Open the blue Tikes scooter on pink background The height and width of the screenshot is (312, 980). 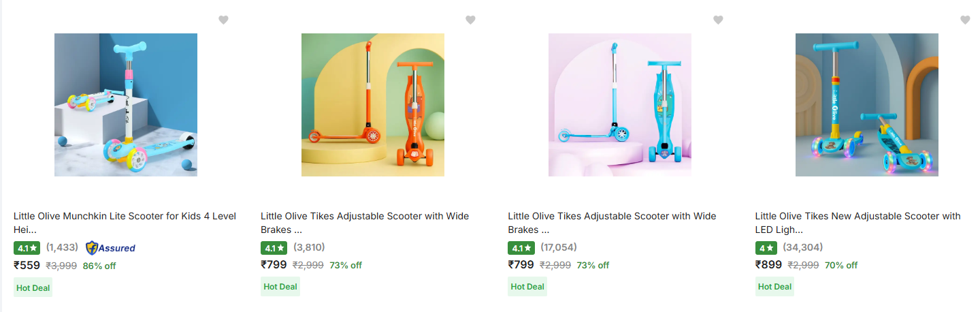[620, 105]
